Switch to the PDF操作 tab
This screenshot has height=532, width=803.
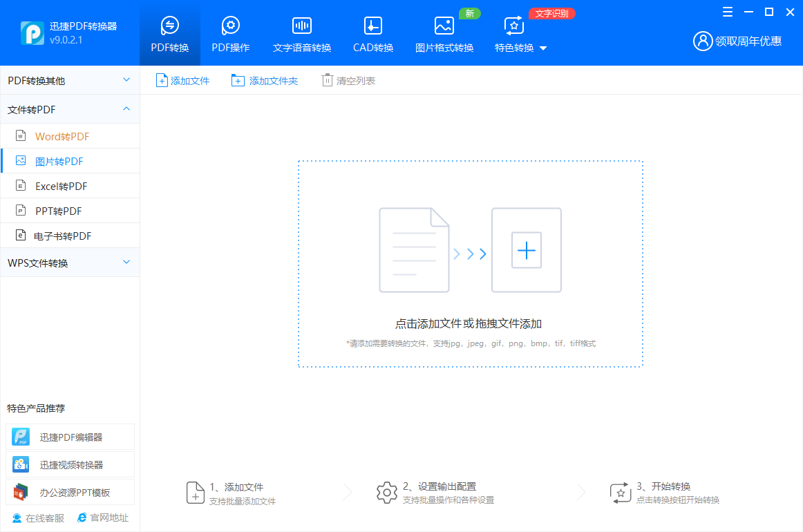click(230, 33)
